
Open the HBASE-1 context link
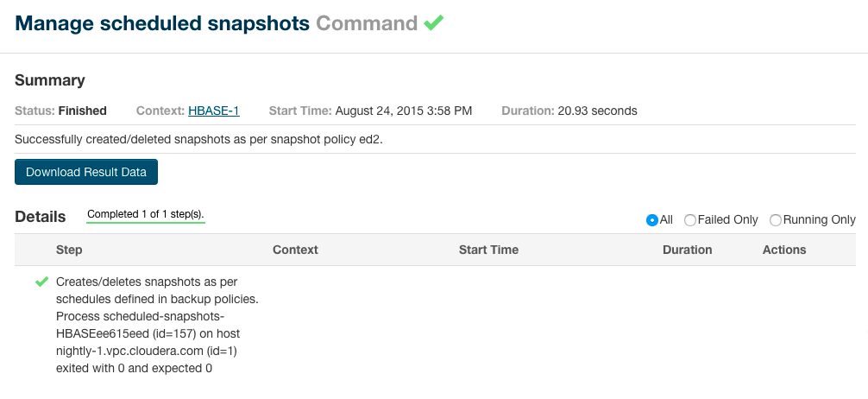tap(213, 111)
